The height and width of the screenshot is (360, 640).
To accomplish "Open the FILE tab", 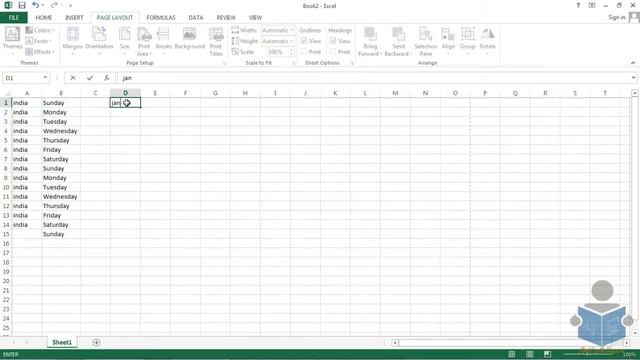I will coord(14,18).
